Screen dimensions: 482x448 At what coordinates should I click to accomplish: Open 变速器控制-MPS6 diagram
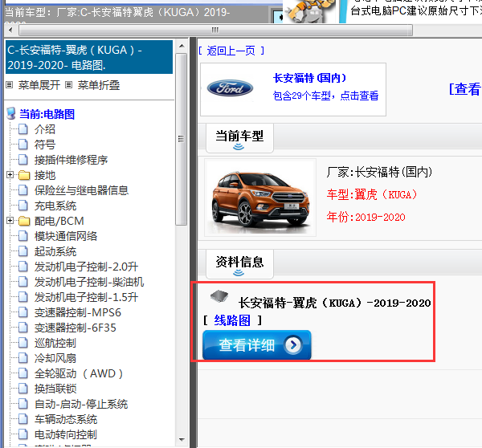(78, 312)
